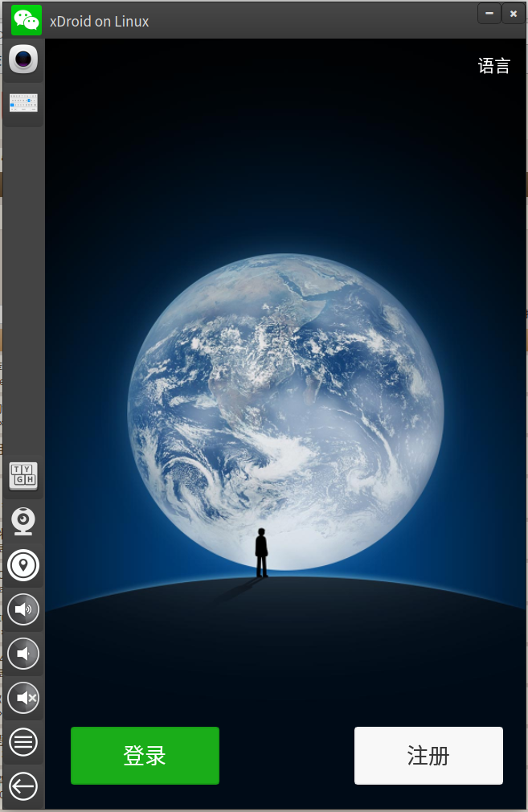Close the xDroid on Linux window

click(x=514, y=14)
